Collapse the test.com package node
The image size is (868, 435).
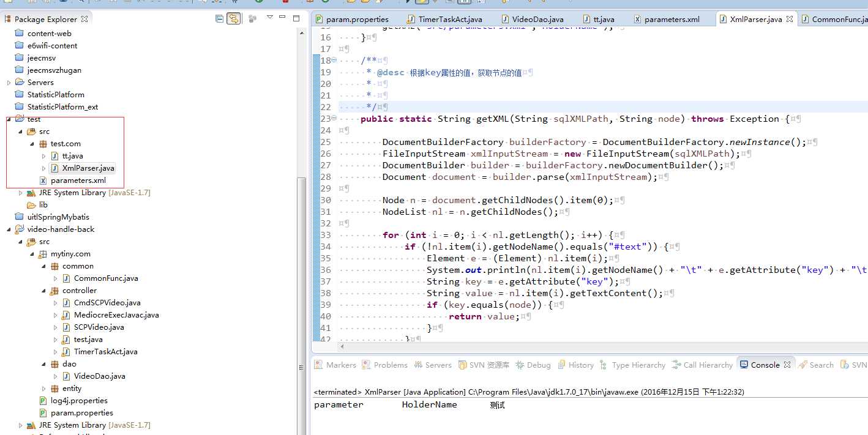pyautogui.click(x=32, y=144)
